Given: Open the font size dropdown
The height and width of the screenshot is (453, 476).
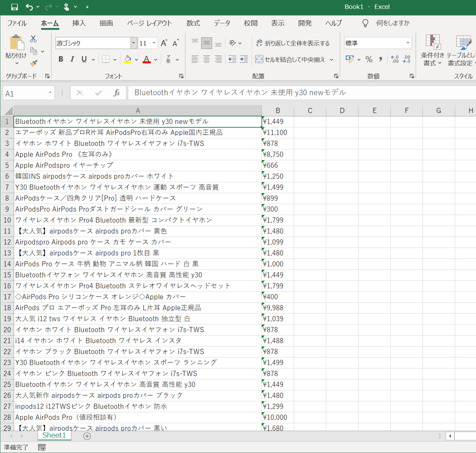Looking at the screenshot, I should 154,43.
